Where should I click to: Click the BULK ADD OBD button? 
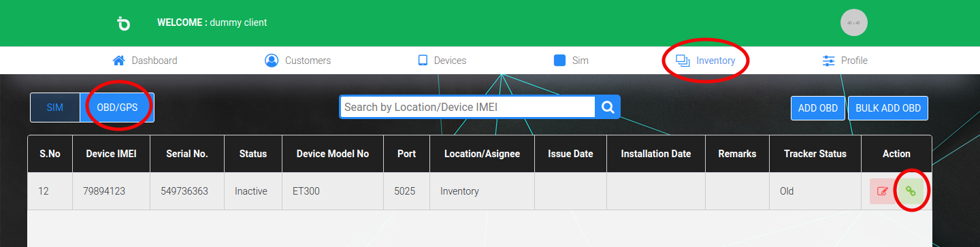click(x=888, y=108)
